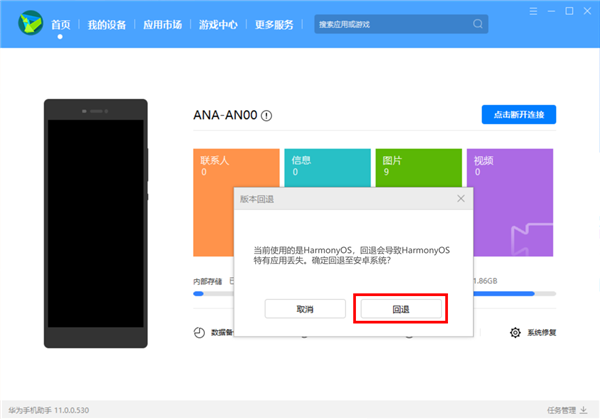The width and height of the screenshot is (600, 419).
Task: Confirm rollback with 回退 button
Action: pyautogui.click(x=400, y=309)
